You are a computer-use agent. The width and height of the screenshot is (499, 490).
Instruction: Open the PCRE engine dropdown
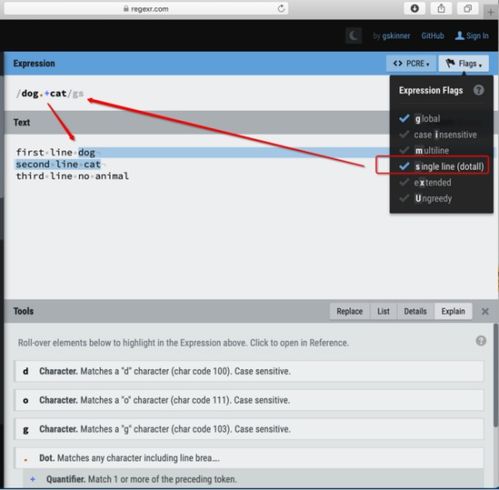pyautogui.click(x=411, y=63)
